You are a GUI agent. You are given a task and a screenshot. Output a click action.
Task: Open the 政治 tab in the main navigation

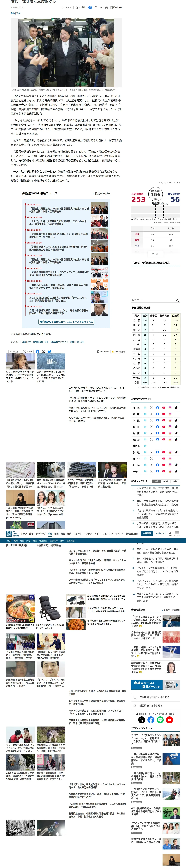pos(50,534)
